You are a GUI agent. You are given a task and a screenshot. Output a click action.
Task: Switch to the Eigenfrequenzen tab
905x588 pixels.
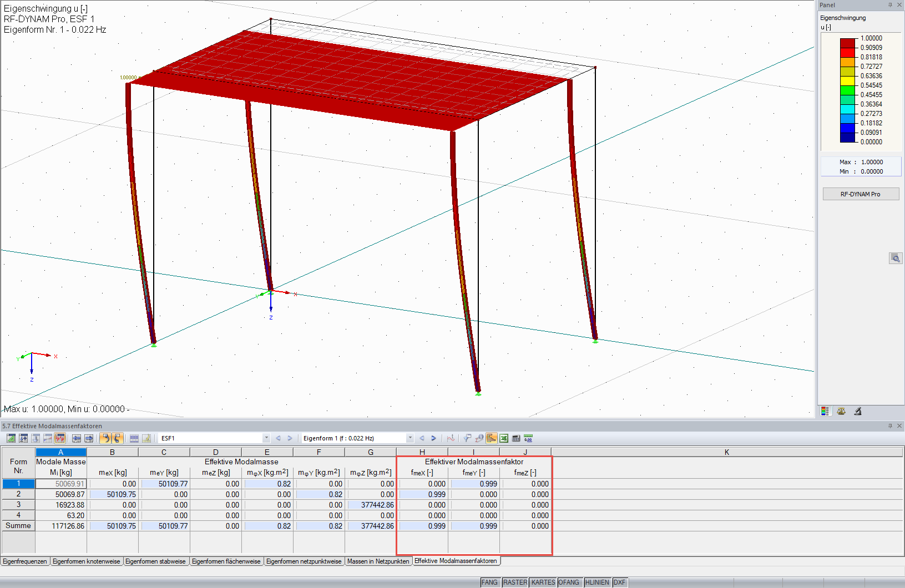(x=24, y=561)
